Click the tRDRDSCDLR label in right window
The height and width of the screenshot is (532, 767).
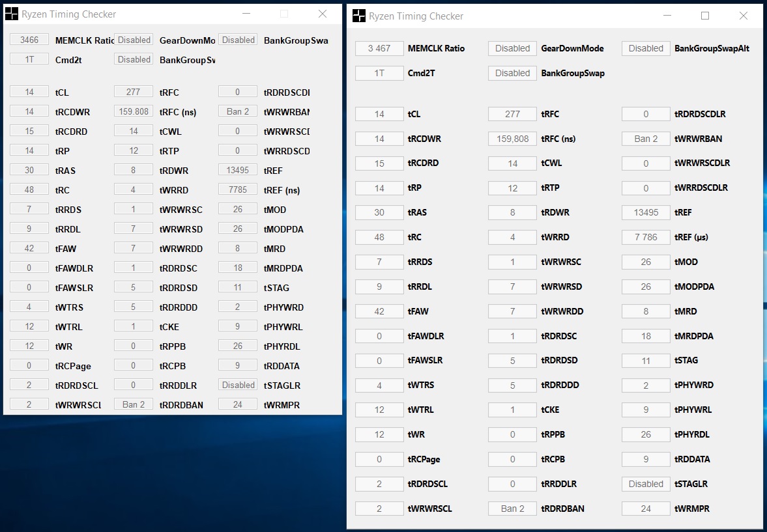pyautogui.click(x=700, y=114)
